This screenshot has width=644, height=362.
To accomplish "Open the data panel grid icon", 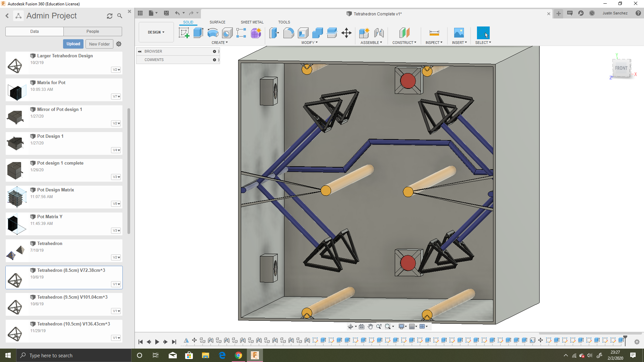I will coord(140,13).
